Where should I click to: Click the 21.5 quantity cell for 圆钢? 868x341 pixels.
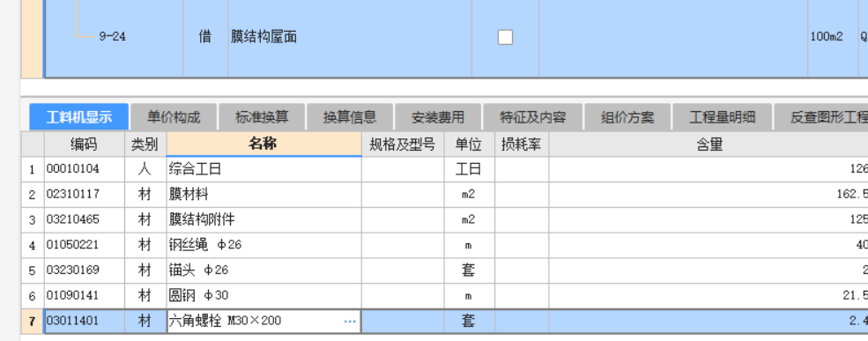pyautogui.click(x=708, y=295)
